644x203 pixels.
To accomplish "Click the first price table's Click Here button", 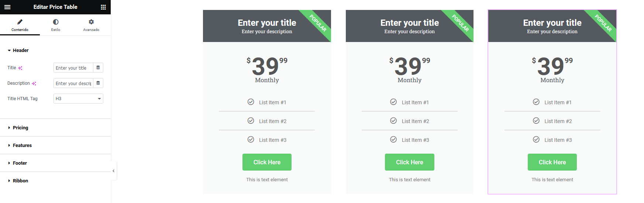I will [267, 162].
